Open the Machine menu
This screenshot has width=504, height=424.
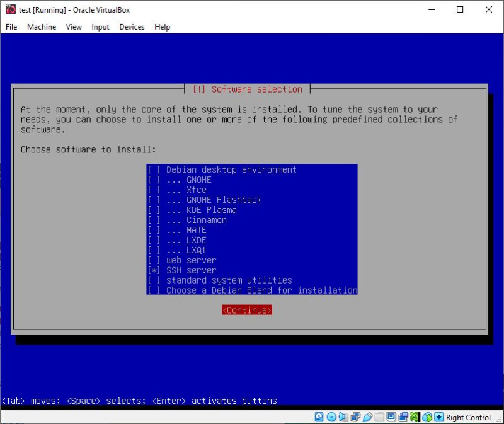(x=42, y=26)
